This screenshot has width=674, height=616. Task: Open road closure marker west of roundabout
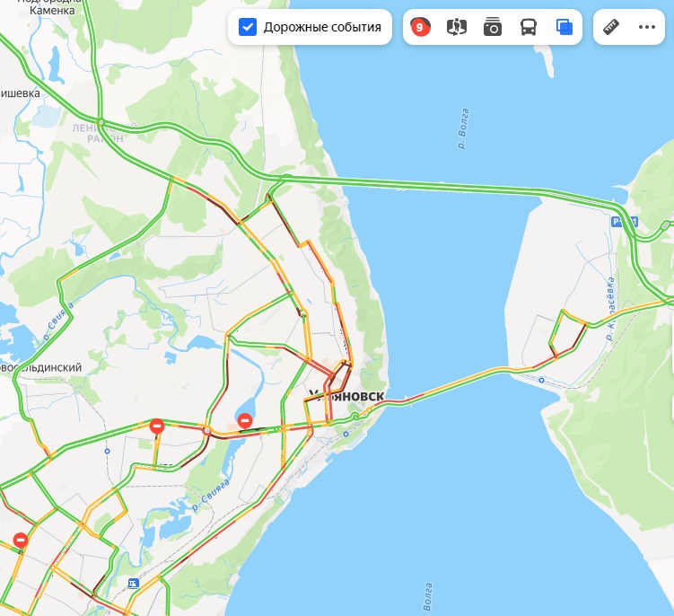point(157,427)
